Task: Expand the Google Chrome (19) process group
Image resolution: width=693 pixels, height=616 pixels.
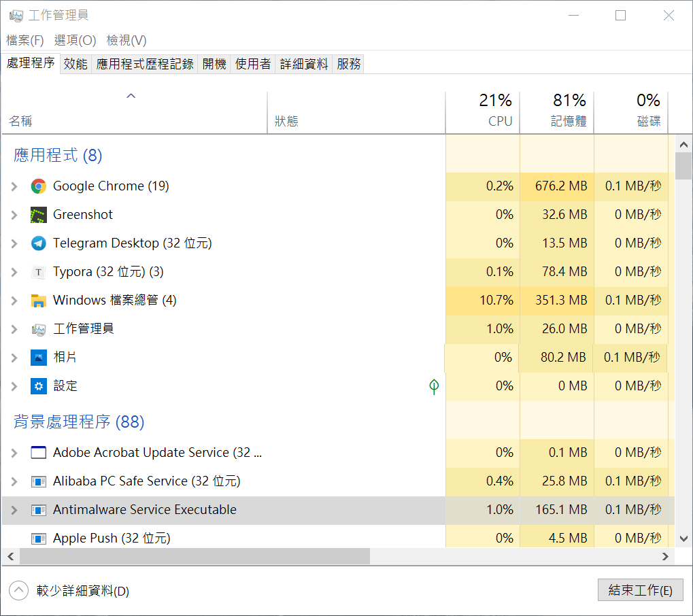Action: [x=14, y=186]
